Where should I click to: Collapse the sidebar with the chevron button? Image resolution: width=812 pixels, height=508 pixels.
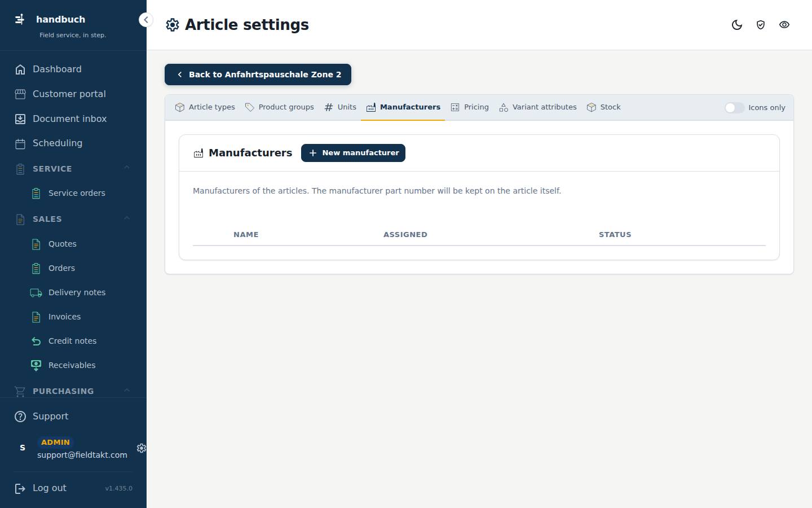point(145,20)
